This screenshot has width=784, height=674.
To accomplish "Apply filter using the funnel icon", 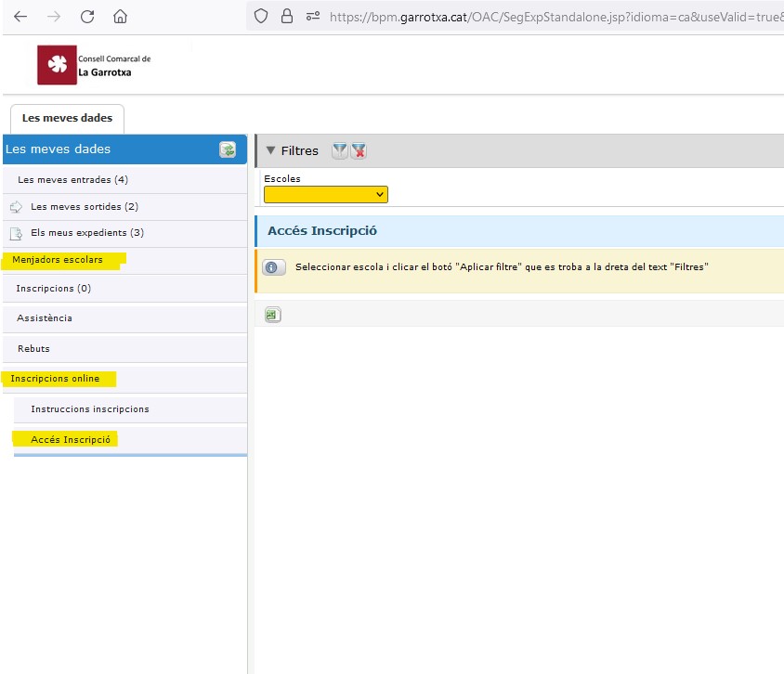I will 339,150.
